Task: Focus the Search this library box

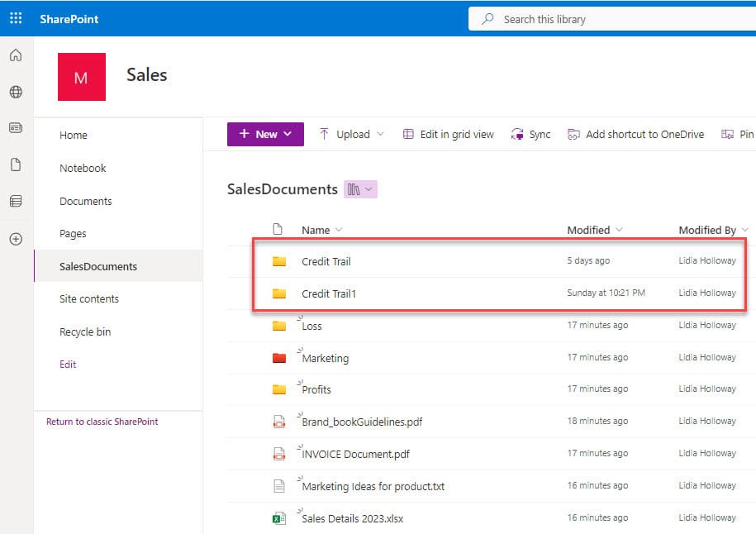Action: 612,19
